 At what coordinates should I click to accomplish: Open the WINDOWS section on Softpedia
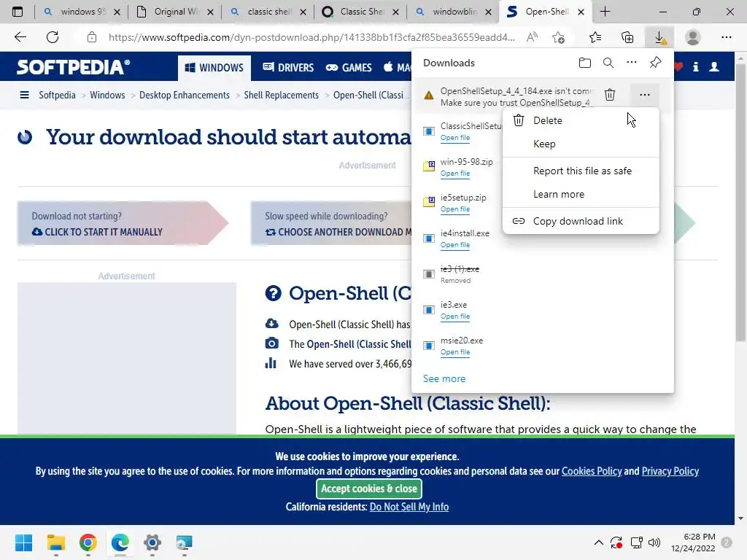[x=214, y=68]
